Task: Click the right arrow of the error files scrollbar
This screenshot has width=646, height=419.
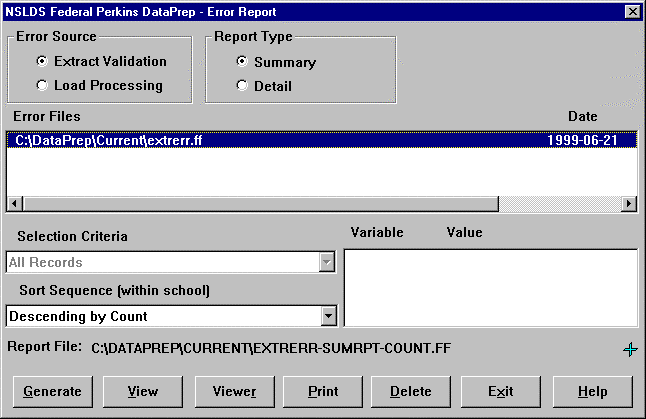Action: point(629,204)
